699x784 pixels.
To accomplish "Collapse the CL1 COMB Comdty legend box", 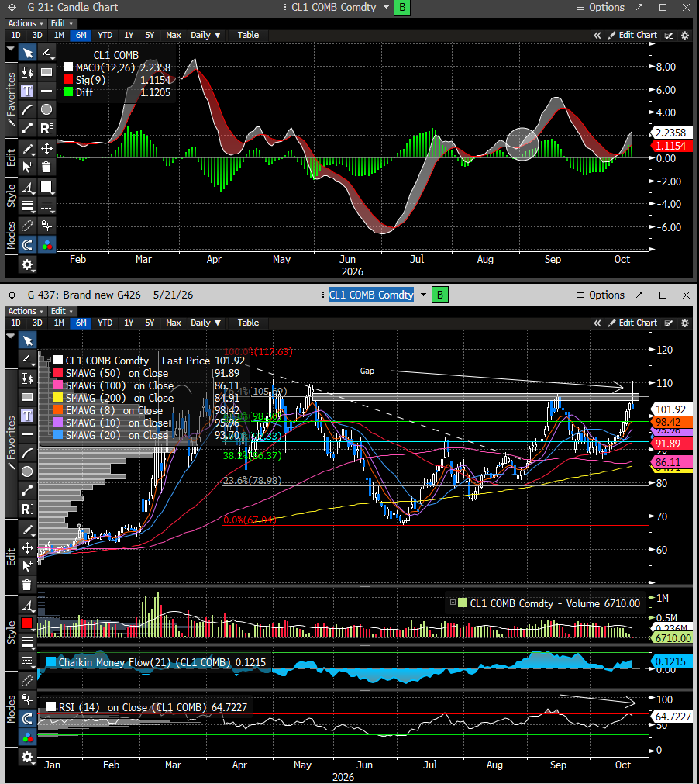I will pyautogui.click(x=47, y=360).
